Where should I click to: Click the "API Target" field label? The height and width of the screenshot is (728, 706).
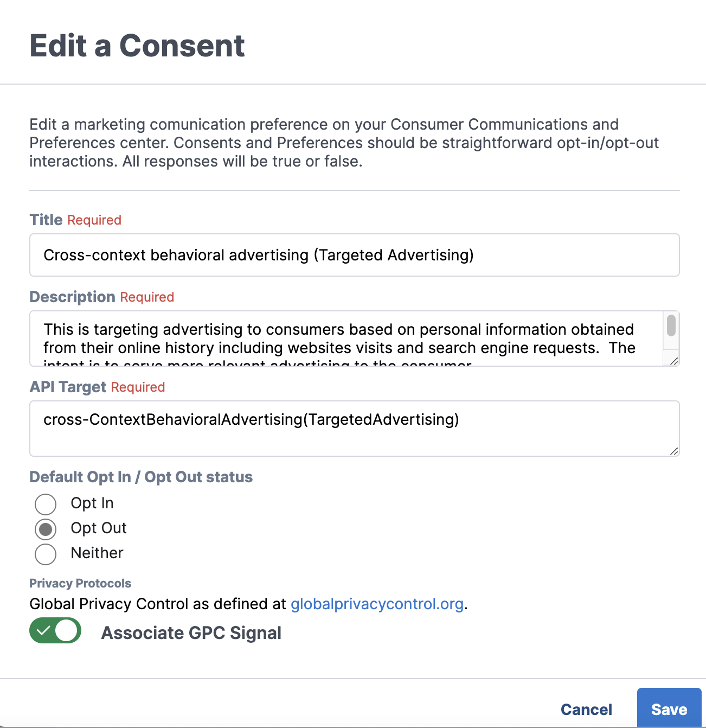coord(68,387)
